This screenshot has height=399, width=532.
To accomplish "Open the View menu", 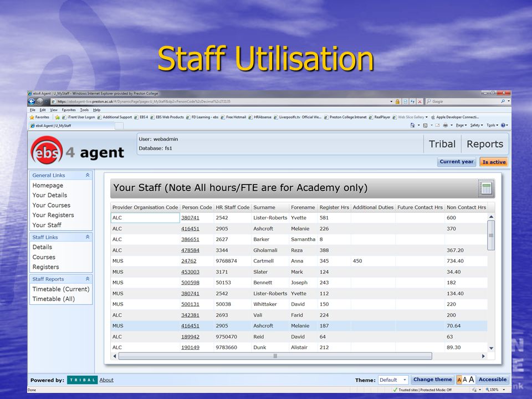I will pos(54,110).
